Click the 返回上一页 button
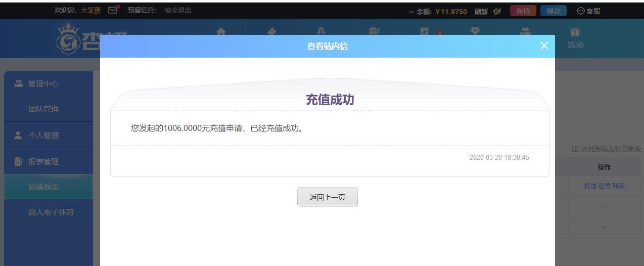The height and width of the screenshot is (266, 644). click(327, 197)
